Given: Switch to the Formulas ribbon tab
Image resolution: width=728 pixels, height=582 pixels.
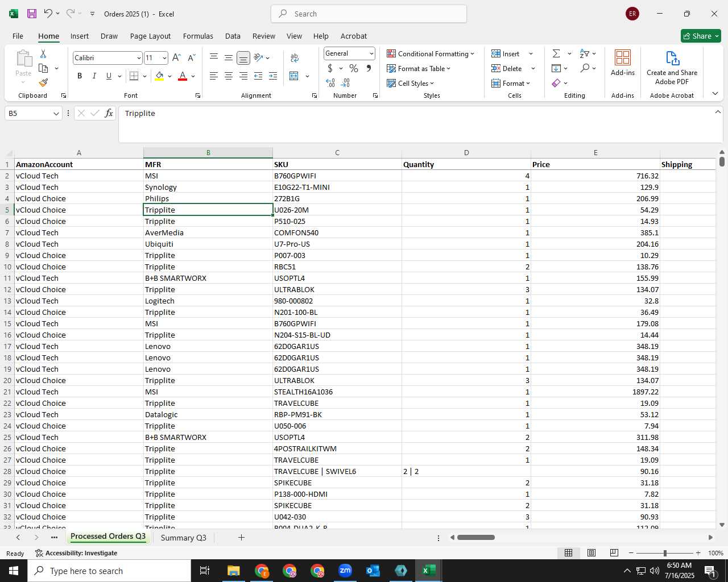Looking at the screenshot, I should coord(198,36).
